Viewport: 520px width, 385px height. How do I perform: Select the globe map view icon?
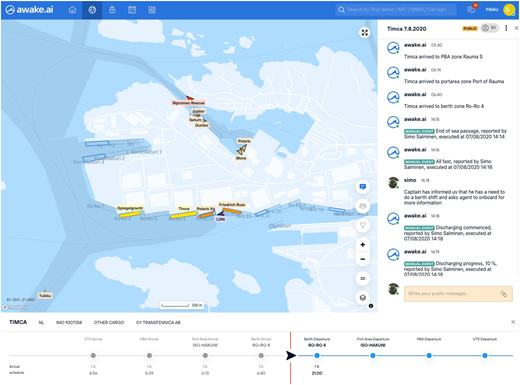pos(92,10)
